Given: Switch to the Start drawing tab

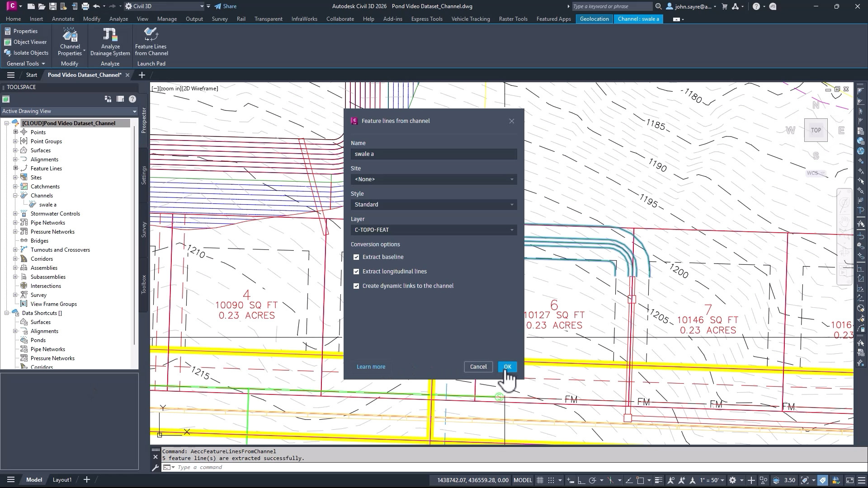Looking at the screenshot, I should pos(32,75).
